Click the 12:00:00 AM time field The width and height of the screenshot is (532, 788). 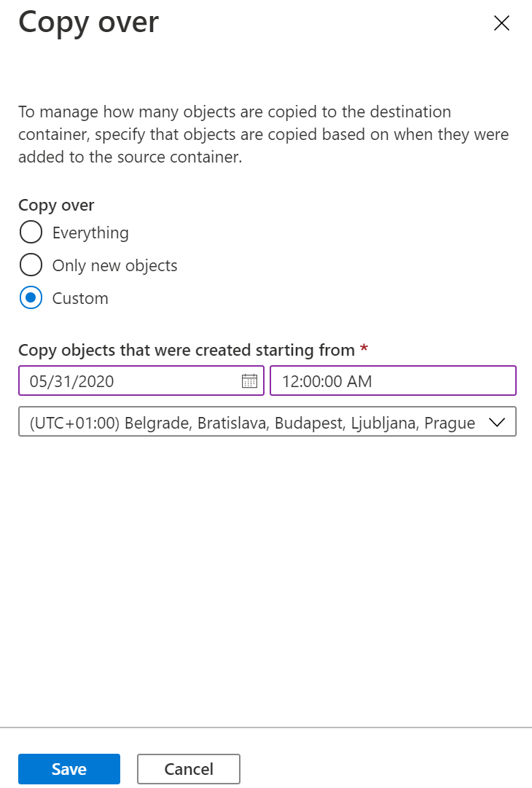click(392, 381)
